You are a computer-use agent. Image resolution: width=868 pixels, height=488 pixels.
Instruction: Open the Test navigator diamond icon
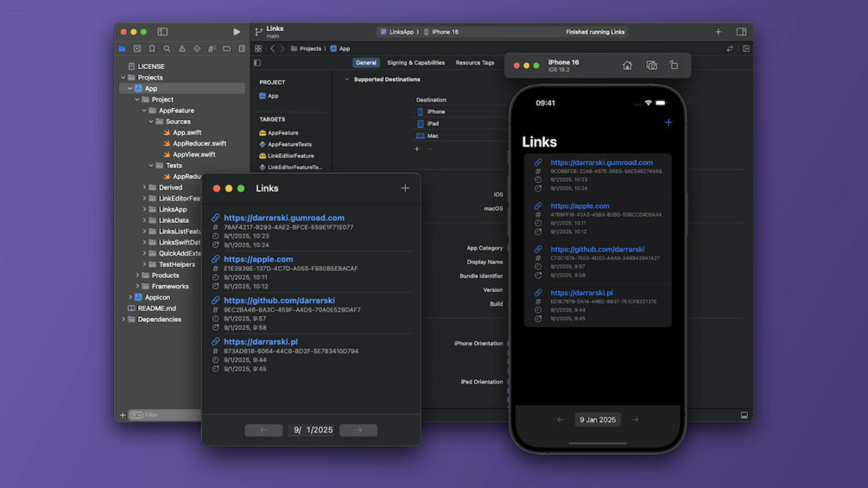[x=197, y=48]
